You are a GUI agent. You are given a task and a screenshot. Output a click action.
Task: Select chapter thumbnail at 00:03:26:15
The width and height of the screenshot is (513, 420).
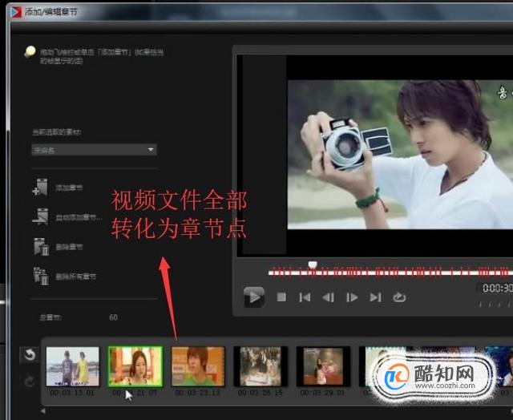(261, 366)
